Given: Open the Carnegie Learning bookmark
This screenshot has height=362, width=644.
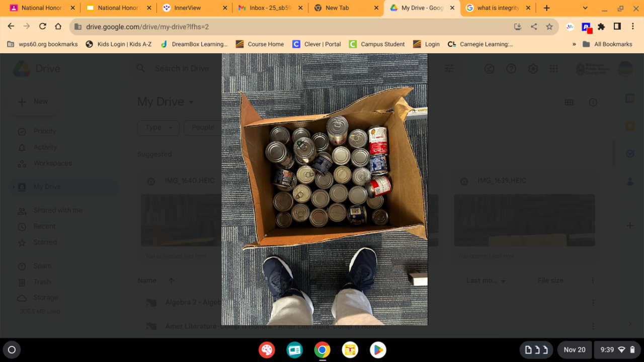Looking at the screenshot, I should [x=480, y=44].
